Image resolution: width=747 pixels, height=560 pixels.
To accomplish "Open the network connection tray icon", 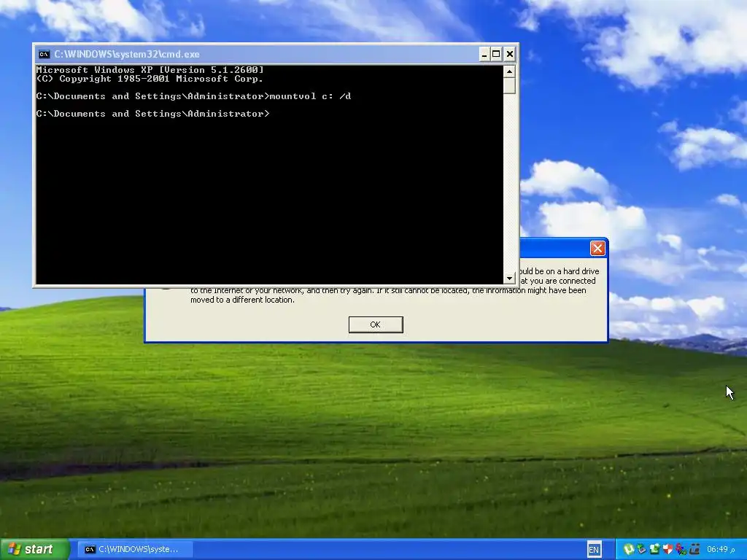I will pos(655,549).
